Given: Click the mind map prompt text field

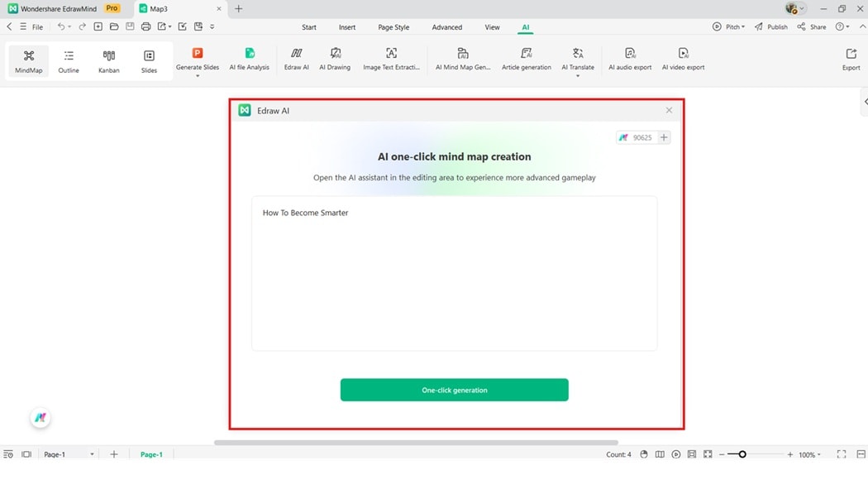Looking at the screenshot, I should click(x=454, y=273).
